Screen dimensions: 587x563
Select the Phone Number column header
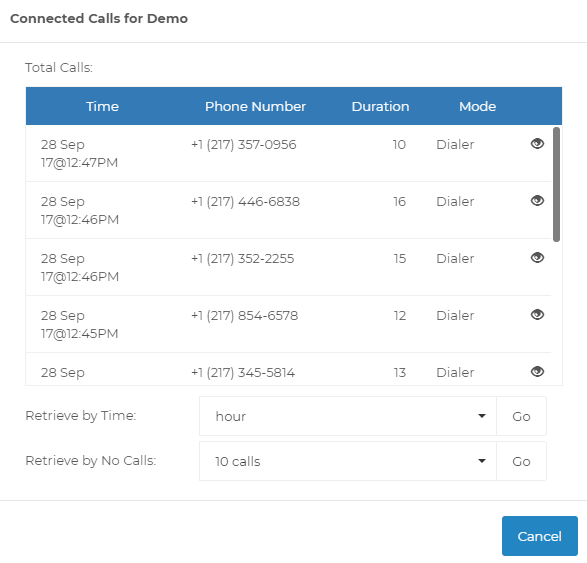[x=255, y=106]
